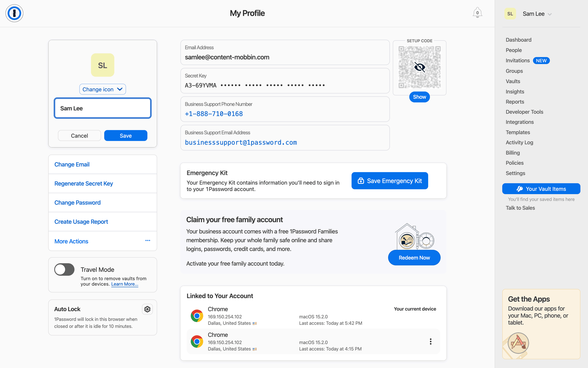
Task: Open the More Actions ellipsis menu
Action: pyautogui.click(x=148, y=241)
